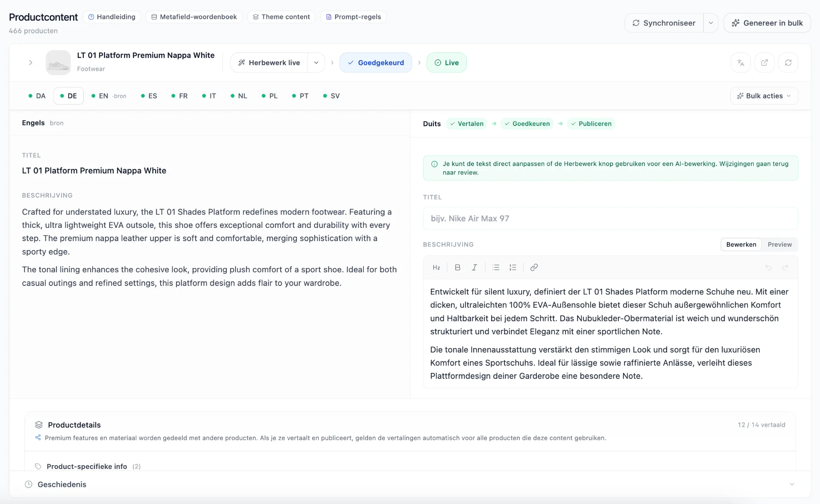Click the Synchroniseer button
The image size is (820, 504).
pos(664,23)
